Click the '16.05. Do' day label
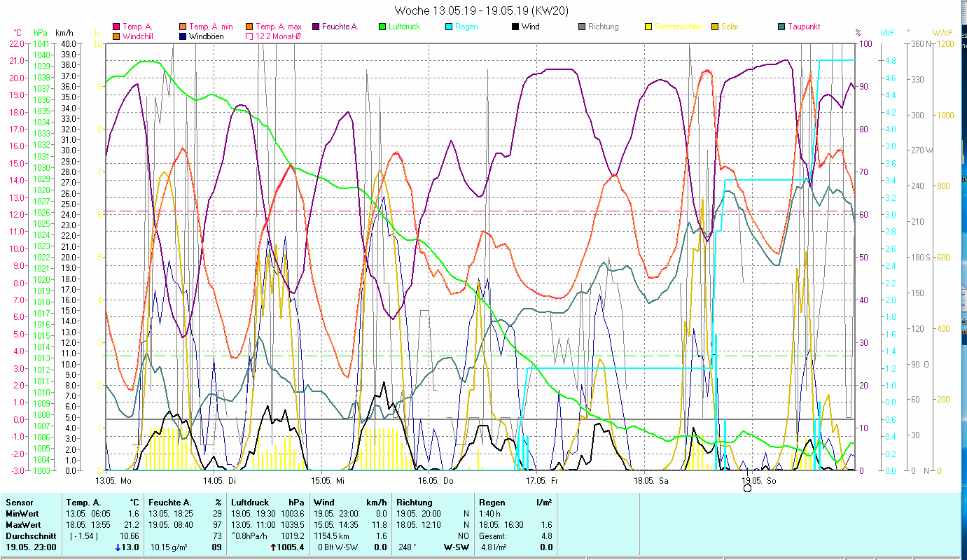967x560 pixels. pos(436,481)
